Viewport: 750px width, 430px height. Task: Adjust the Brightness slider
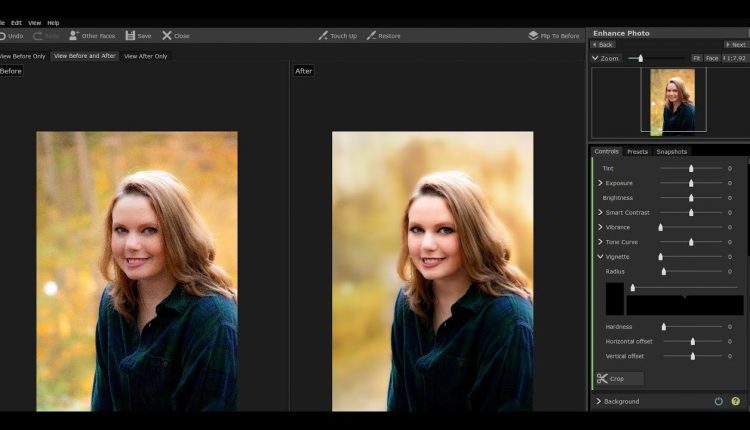pyautogui.click(x=691, y=198)
